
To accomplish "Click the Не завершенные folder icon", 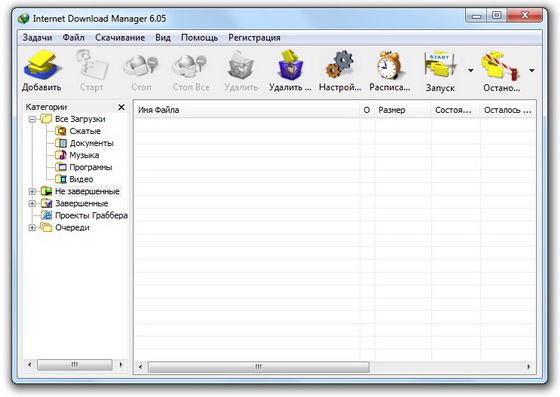I will [x=46, y=191].
